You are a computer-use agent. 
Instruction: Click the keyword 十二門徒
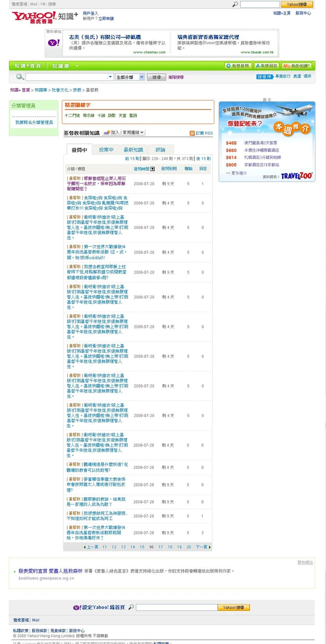click(x=72, y=115)
